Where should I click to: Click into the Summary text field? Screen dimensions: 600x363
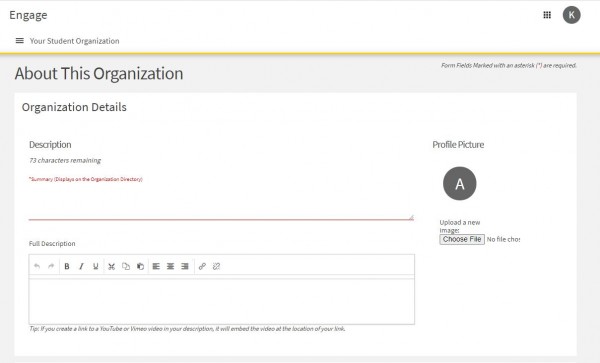[x=221, y=202]
